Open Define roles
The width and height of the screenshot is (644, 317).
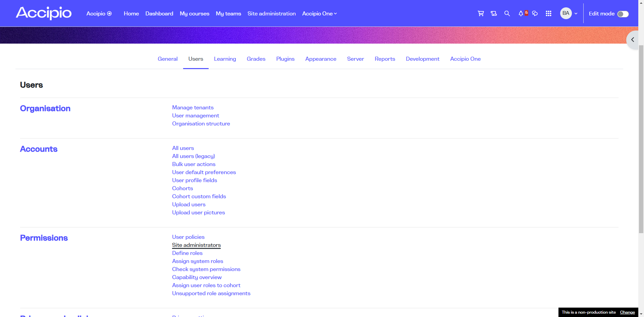[187, 253]
